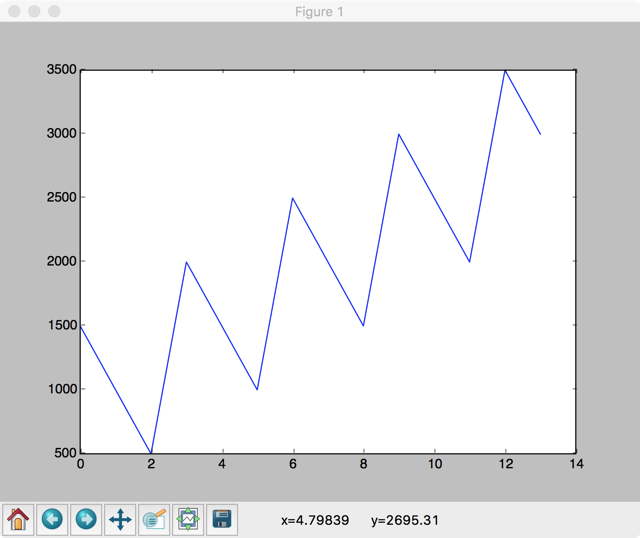
Task: Click the line peak at x=9
Action: coord(399,134)
